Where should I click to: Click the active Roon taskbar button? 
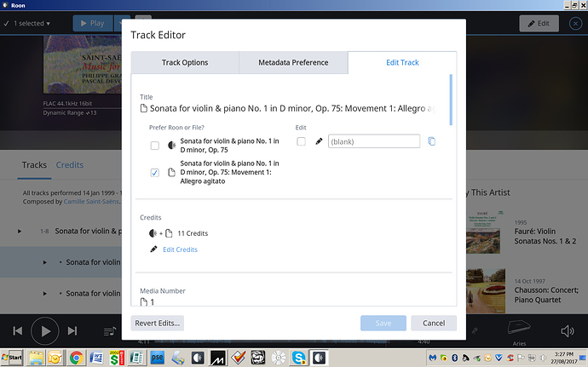[x=319, y=358]
